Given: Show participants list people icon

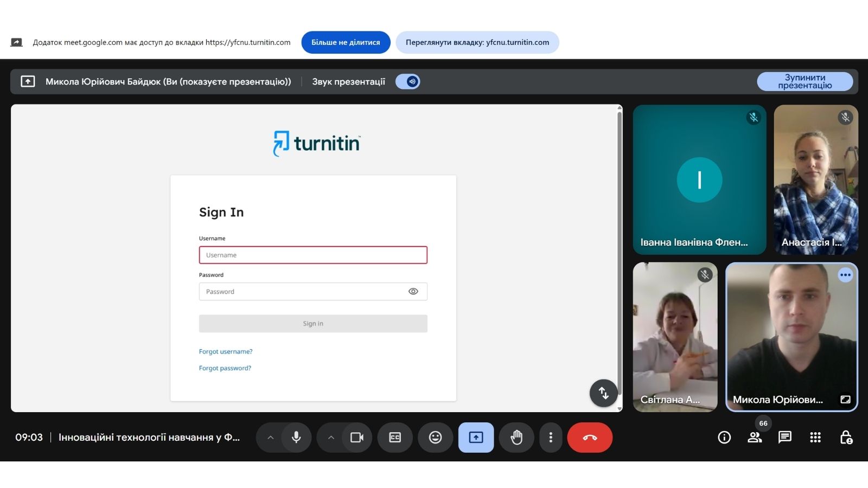Looking at the screenshot, I should click(755, 438).
